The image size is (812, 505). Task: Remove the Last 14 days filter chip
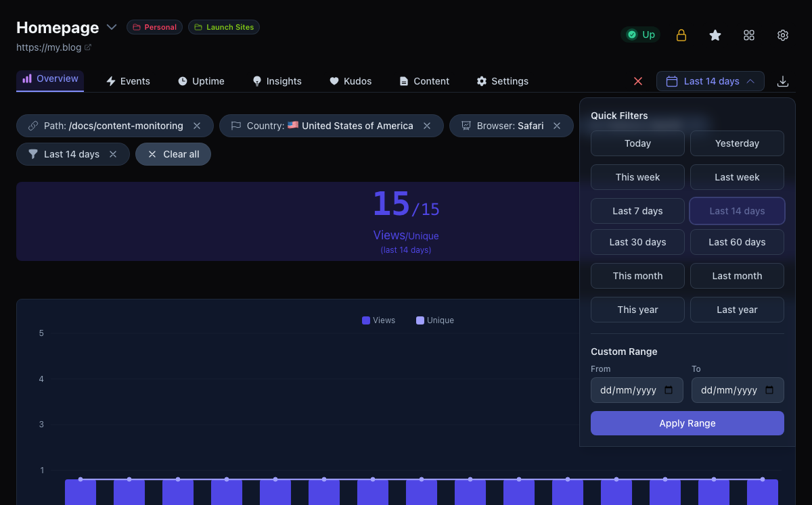(x=113, y=154)
